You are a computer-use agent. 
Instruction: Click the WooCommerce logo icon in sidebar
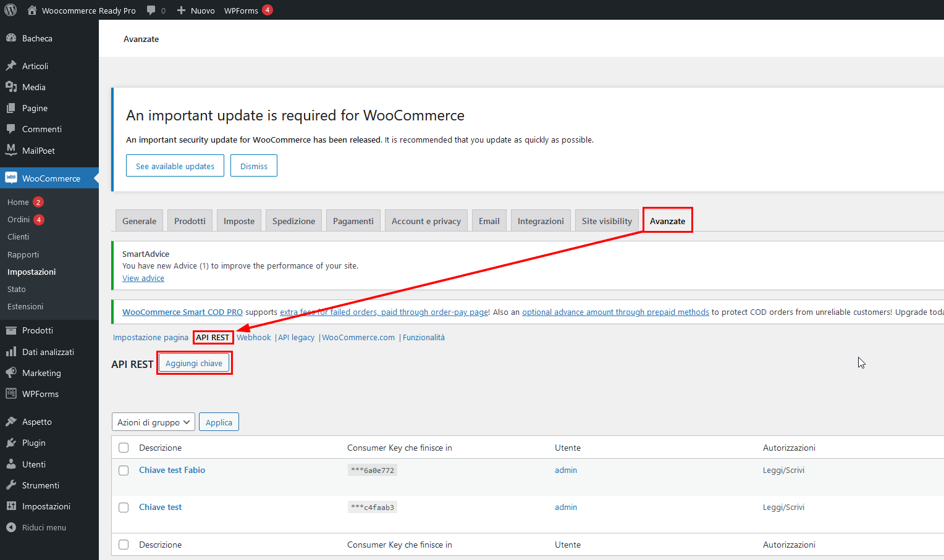coord(11,178)
